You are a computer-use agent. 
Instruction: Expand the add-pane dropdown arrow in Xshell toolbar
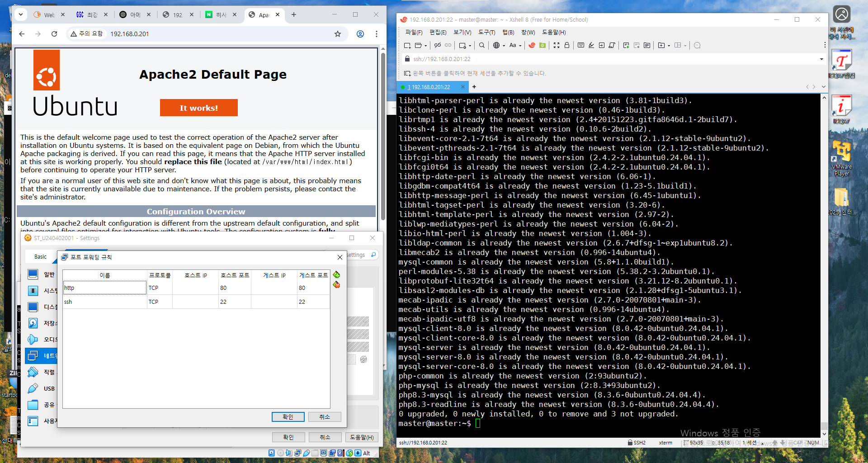point(669,46)
